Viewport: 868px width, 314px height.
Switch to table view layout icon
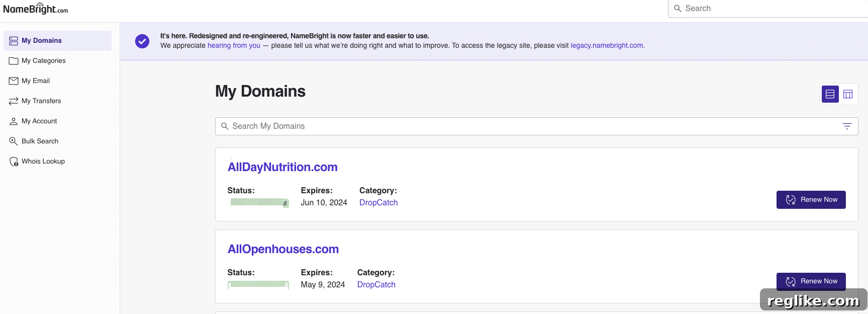click(848, 94)
